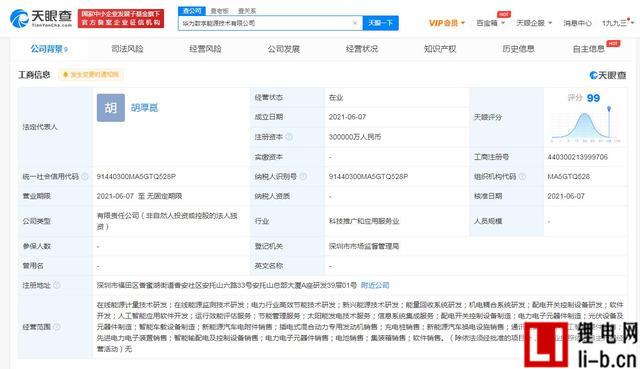Click the 营业期限 value text

pos(139,196)
